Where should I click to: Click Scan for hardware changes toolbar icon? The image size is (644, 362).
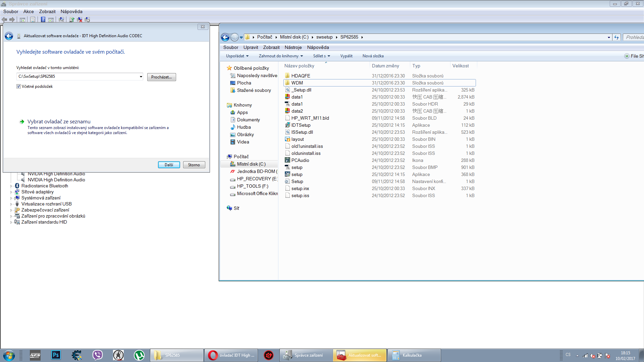pyautogui.click(x=61, y=19)
